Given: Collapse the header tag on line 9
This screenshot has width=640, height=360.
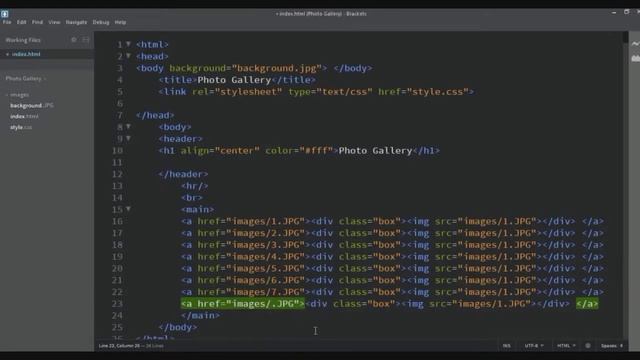Looking at the screenshot, I should pos(128,138).
